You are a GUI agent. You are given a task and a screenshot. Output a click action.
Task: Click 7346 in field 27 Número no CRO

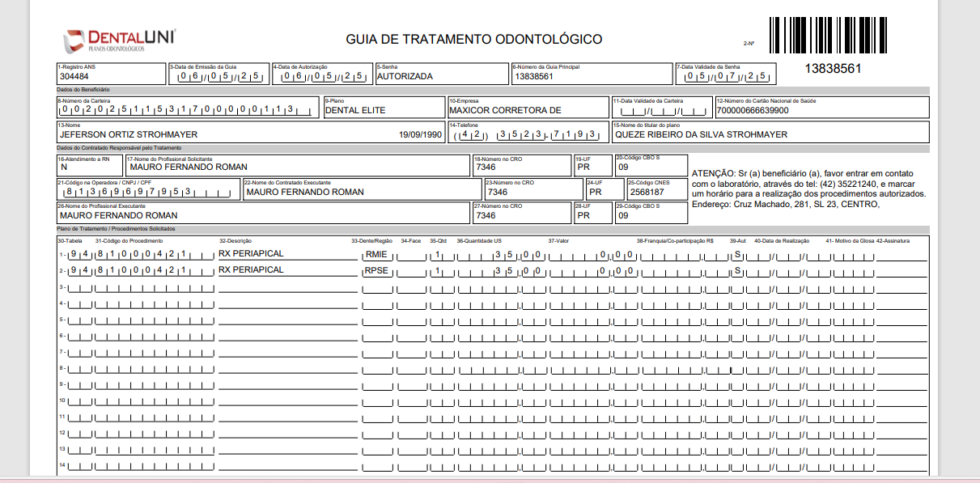486,216
